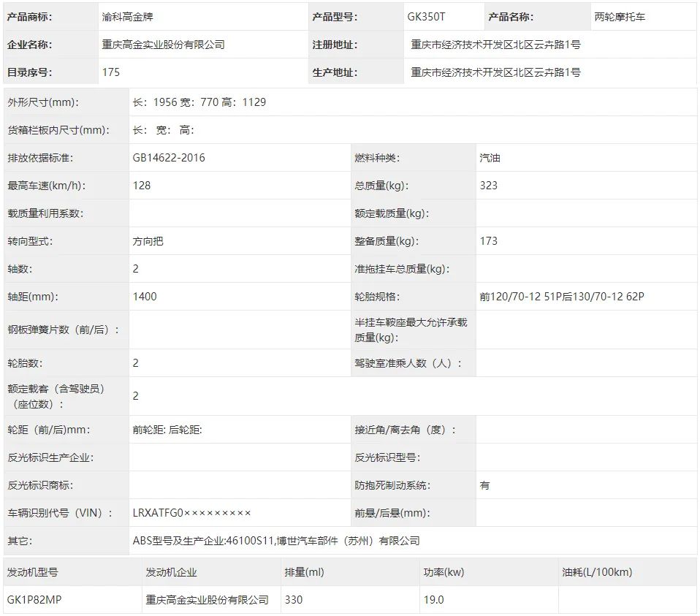Click the 轮胎数 label
This screenshot has height=616, width=700.
coord(25,363)
